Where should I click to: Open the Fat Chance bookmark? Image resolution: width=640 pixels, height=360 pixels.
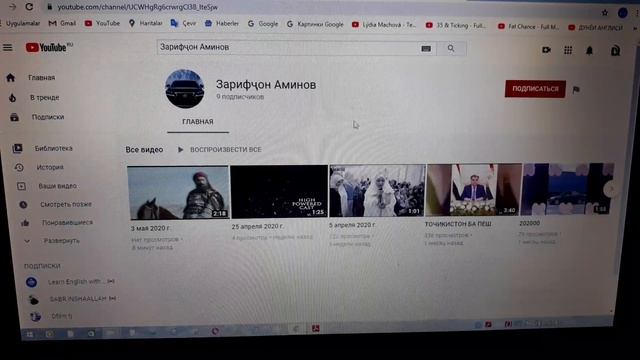tap(529, 27)
